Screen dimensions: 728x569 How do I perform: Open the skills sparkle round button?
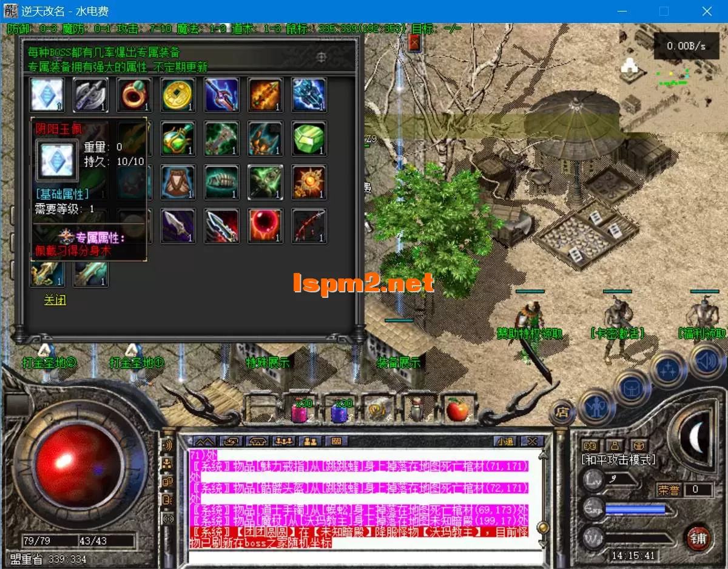click(x=668, y=368)
